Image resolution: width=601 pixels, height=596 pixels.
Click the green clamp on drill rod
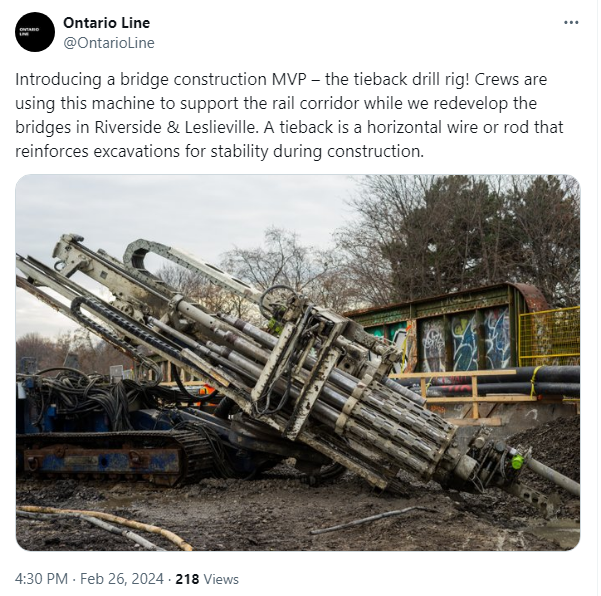[517, 461]
